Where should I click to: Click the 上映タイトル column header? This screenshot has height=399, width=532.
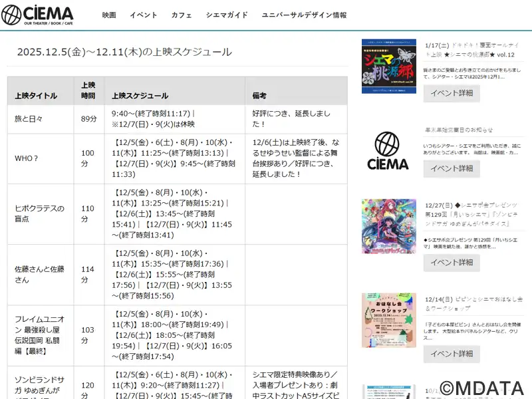(x=36, y=96)
